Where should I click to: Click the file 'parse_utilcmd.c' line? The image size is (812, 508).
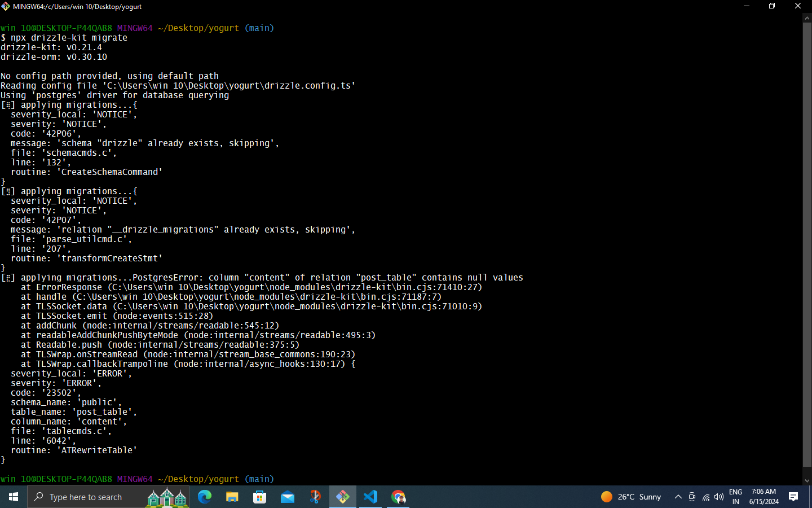71,239
